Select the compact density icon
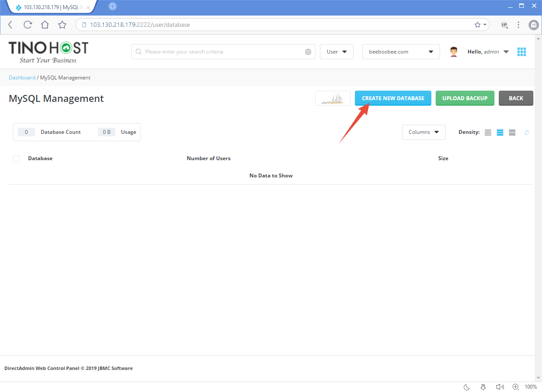The image size is (542, 392). pos(488,133)
